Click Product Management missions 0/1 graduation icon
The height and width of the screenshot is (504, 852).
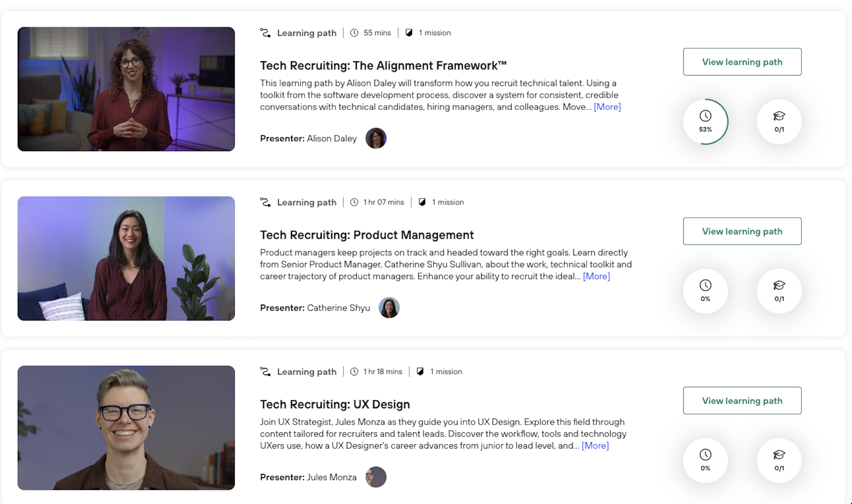(x=779, y=291)
